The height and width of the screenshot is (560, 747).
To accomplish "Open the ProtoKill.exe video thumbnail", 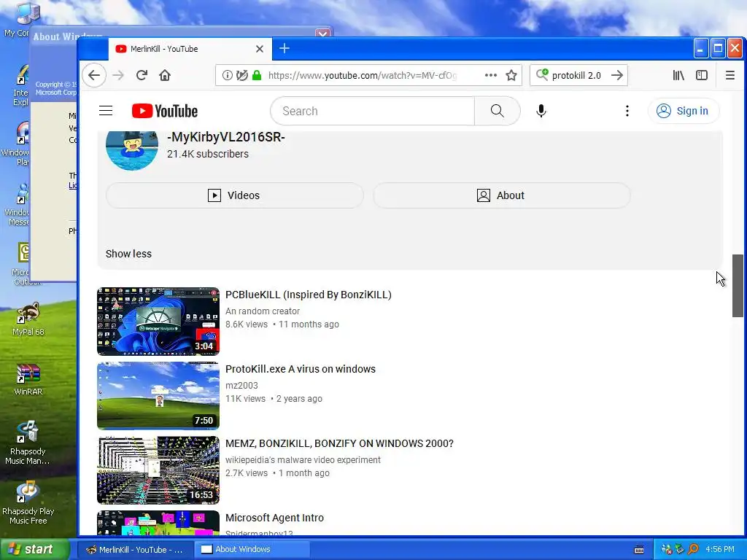I will pyautogui.click(x=158, y=396).
